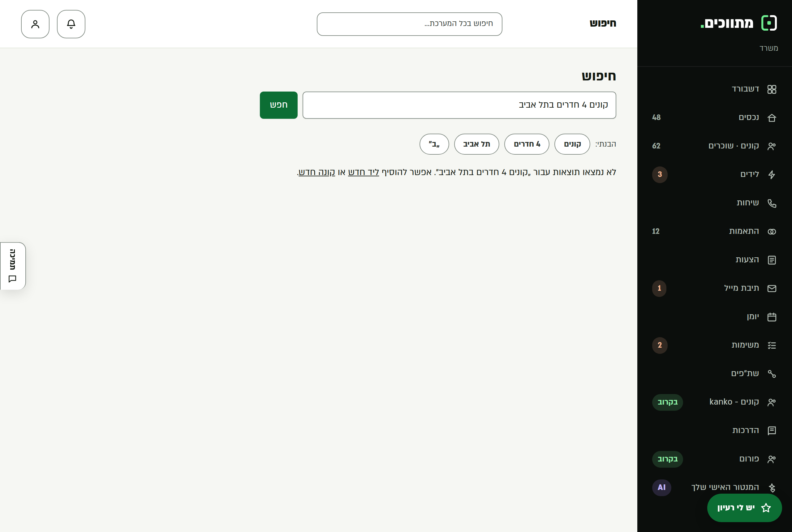Image resolution: width=792 pixels, height=532 pixels.
Task: Click the שת"פים connection icon
Action: click(x=772, y=374)
